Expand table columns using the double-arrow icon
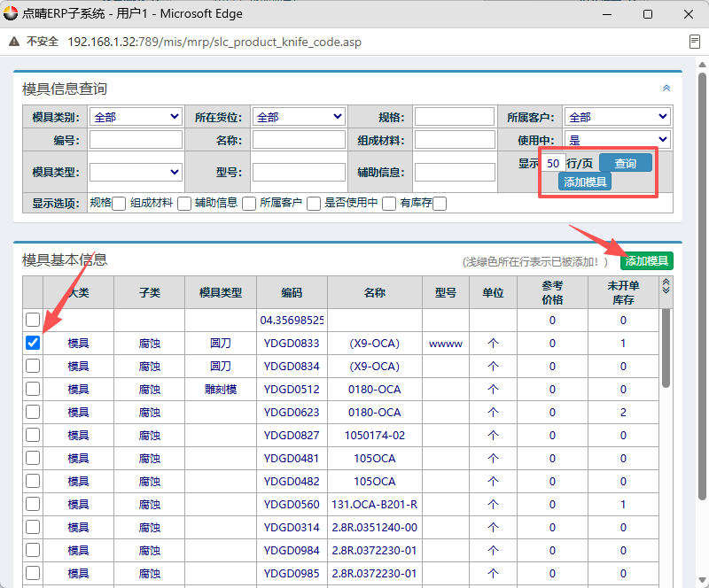The height and width of the screenshot is (588, 709). coord(666,286)
